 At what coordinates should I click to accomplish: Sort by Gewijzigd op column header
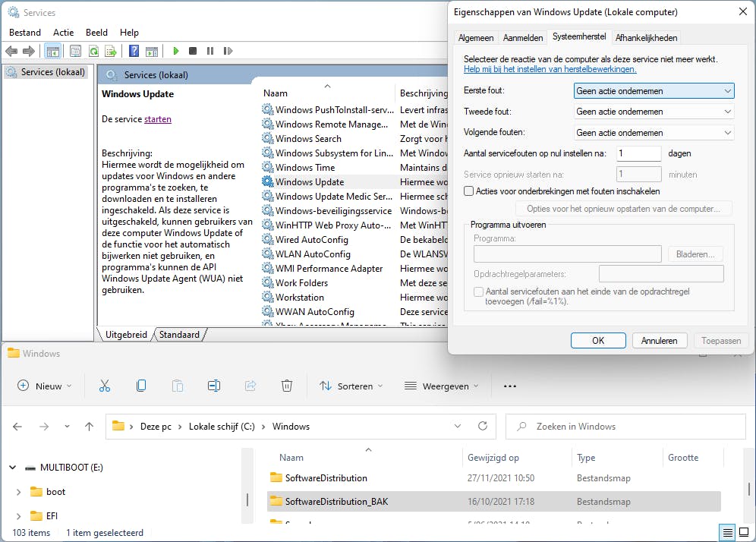coord(493,458)
